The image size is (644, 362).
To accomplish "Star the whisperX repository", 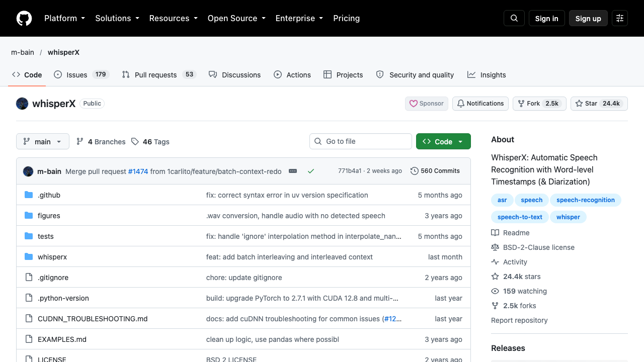I will point(599,104).
